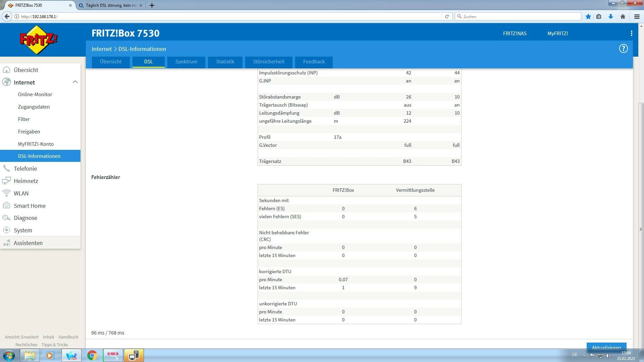Open the three-dot options menu in header

631,33
